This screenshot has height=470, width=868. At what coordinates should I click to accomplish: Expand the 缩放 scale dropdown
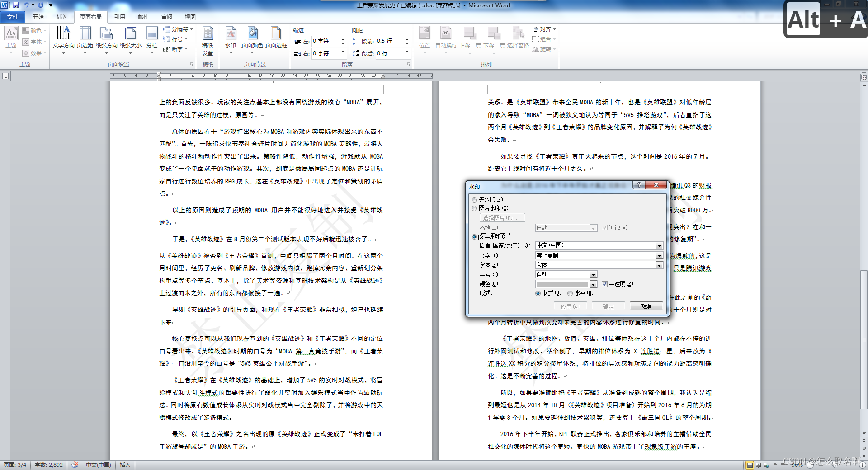593,228
